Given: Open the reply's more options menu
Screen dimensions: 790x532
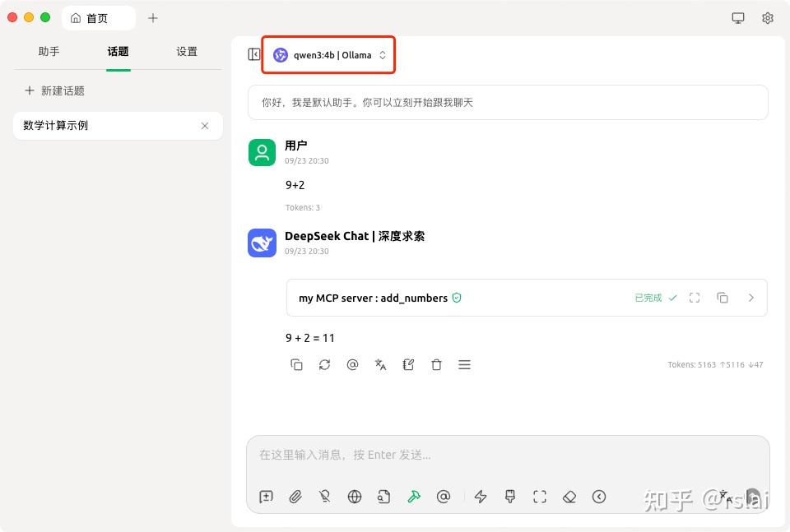Looking at the screenshot, I should tap(464, 364).
